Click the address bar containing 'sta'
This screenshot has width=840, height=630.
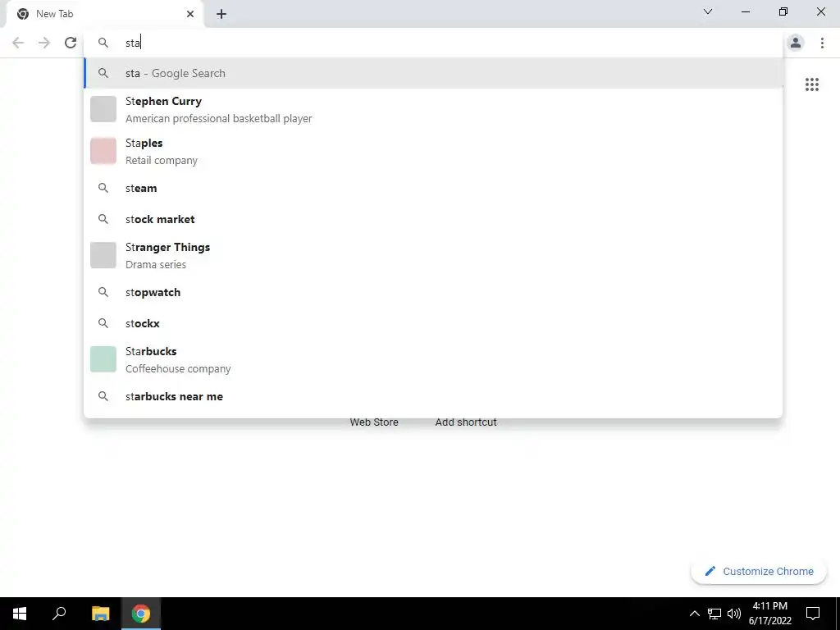[434, 43]
